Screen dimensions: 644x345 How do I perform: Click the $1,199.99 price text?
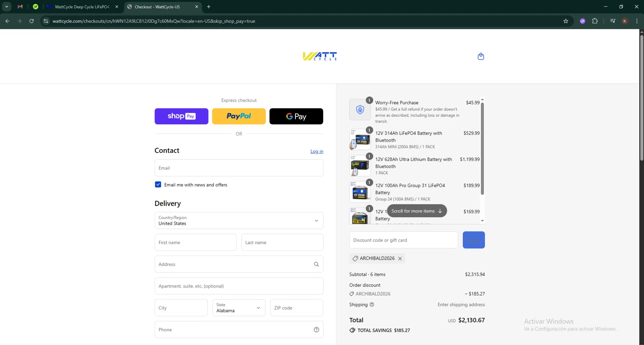pos(470,160)
